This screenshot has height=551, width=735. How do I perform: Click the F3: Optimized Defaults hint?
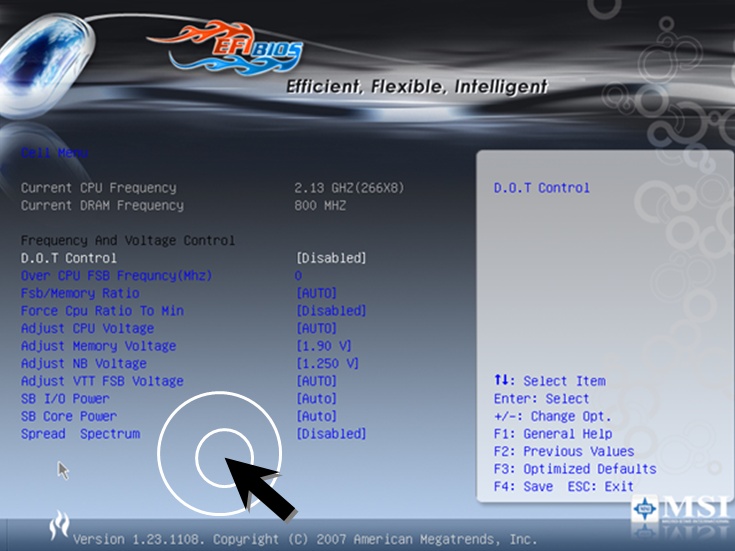(575, 469)
